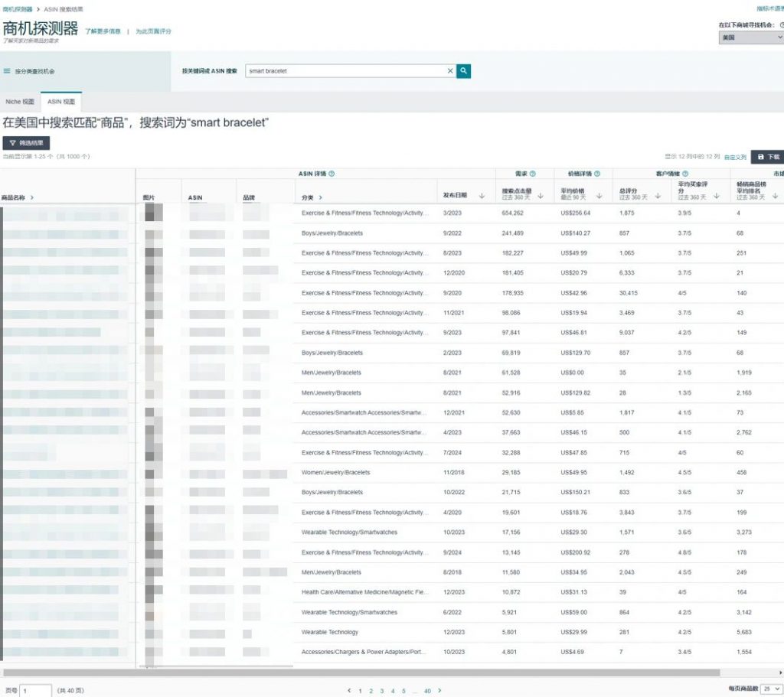Sort by 平均价格 using its arrow
784x697 pixels.
point(599,196)
